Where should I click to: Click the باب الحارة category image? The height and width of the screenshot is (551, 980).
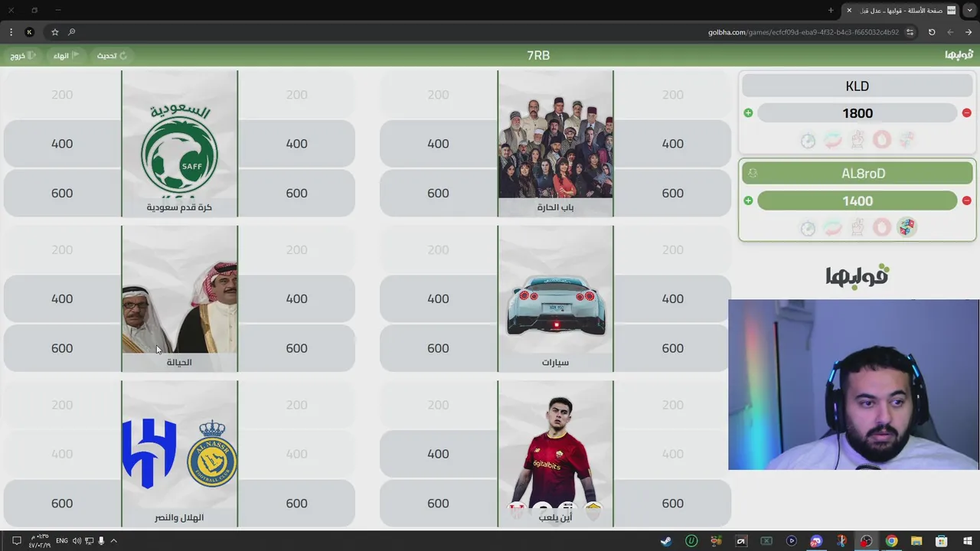click(555, 144)
